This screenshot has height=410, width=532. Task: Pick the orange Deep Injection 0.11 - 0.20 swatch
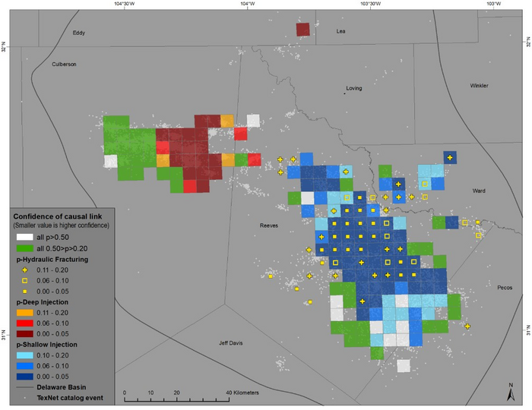[x=25, y=312]
